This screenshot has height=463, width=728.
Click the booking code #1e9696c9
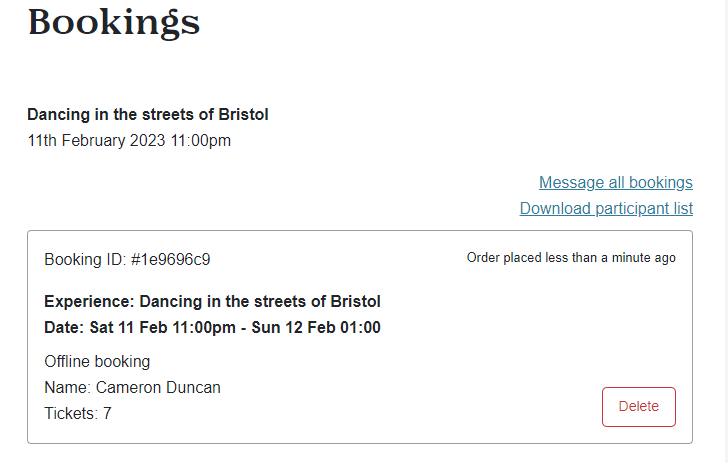(170, 259)
